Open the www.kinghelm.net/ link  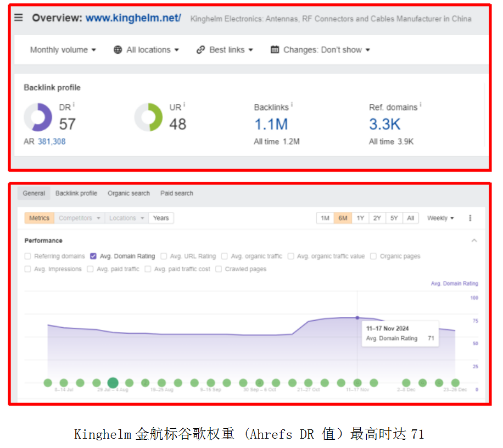click(x=133, y=18)
